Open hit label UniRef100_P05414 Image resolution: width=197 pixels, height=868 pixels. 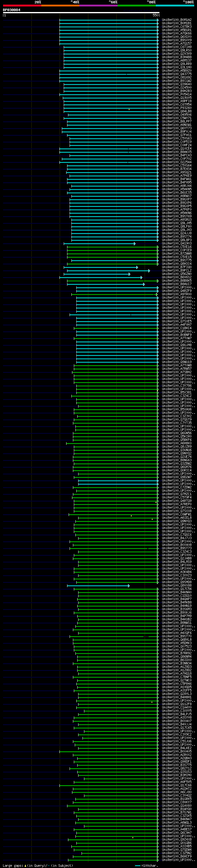click(177, 94)
